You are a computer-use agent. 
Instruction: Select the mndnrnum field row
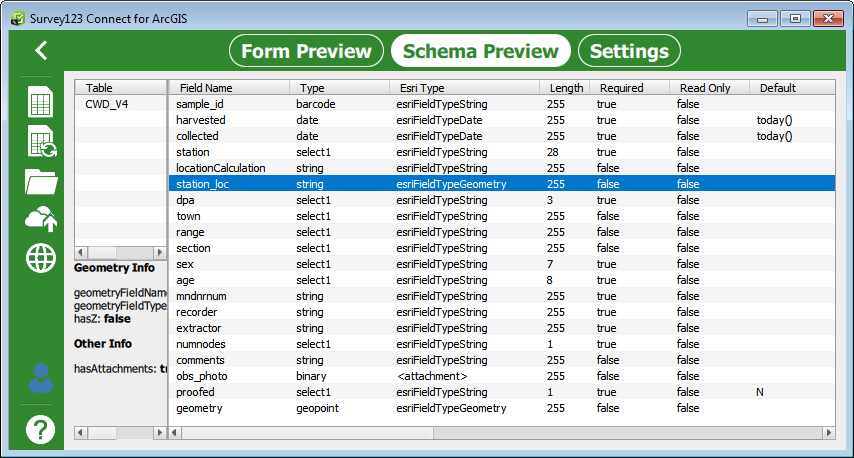(502, 296)
